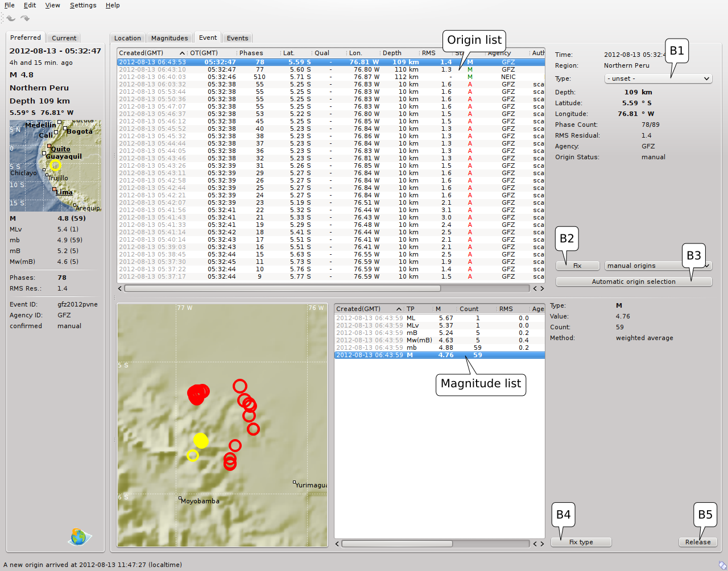Click the redo arrow in the toolbar
728x571 pixels.
tap(25, 18)
